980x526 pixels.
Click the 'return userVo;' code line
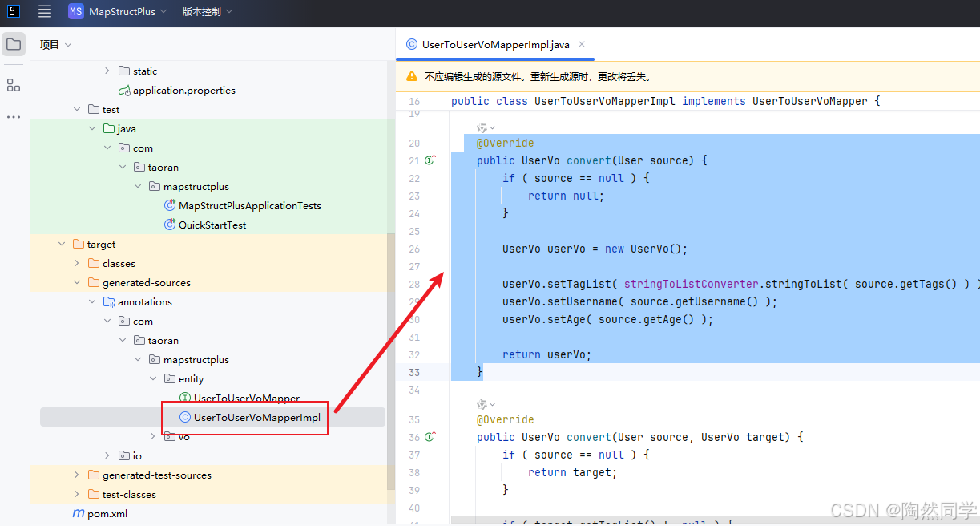(x=546, y=354)
